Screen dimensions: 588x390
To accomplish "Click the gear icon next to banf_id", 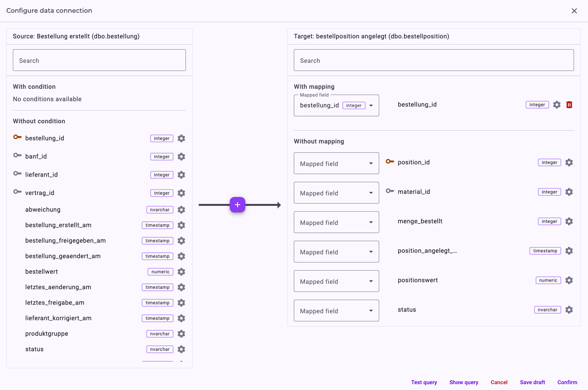I will click(x=181, y=157).
